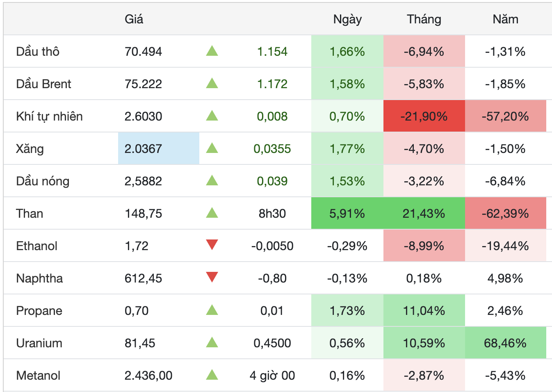552x392 pixels.
Task: Click the -8,99% monthly cell for Ethanol
Action: coord(424,246)
